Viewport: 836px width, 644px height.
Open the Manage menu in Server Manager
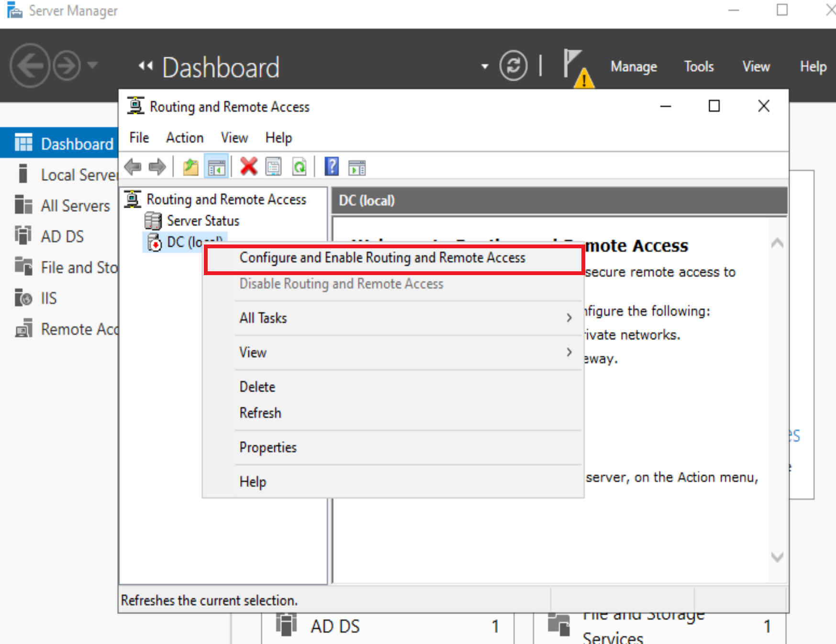tap(634, 67)
